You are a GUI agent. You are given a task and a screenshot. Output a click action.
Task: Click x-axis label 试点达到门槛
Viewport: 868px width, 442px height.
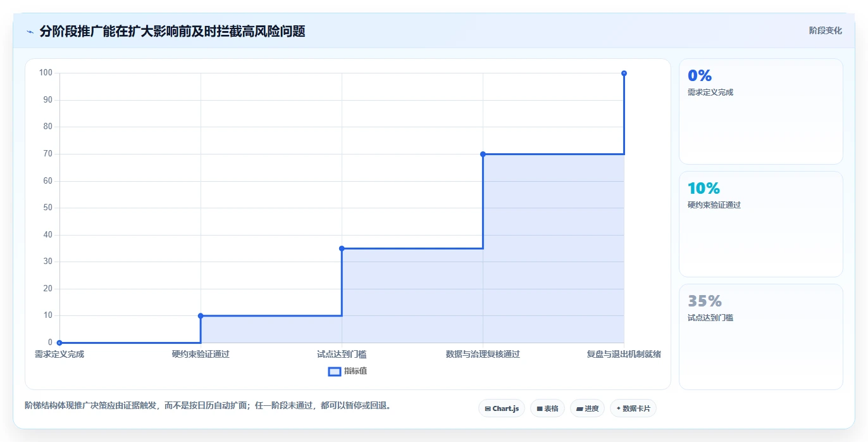click(342, 355)
